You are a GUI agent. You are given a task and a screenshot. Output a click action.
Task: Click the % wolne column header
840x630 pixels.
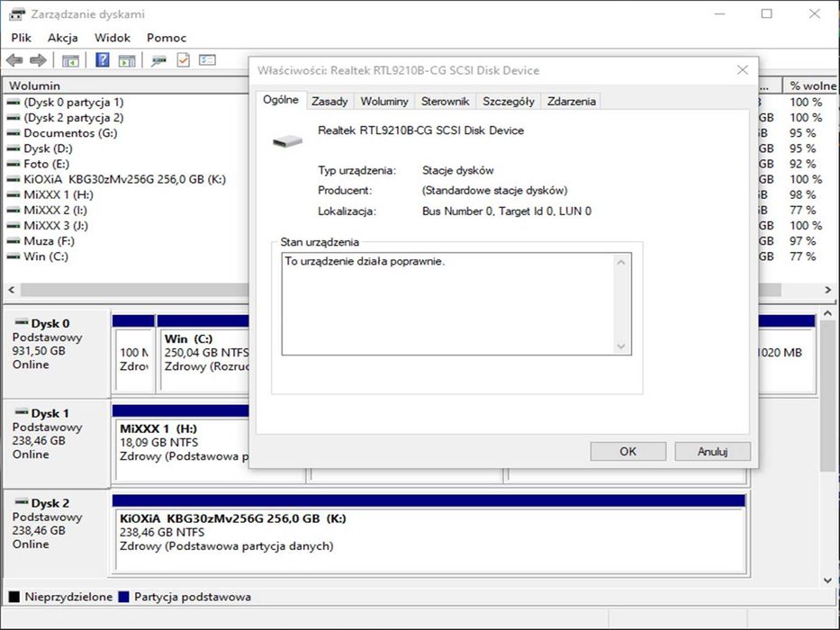click(x=811, y=85)
